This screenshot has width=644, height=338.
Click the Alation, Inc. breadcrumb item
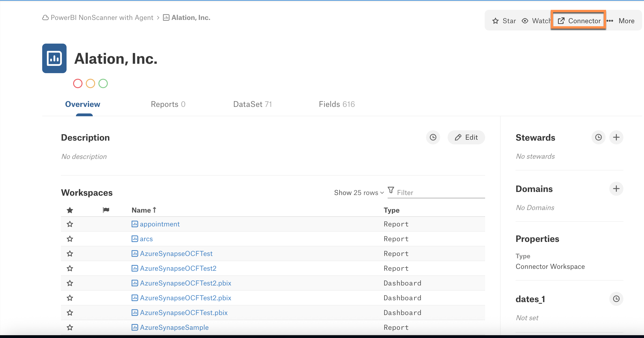191,18
